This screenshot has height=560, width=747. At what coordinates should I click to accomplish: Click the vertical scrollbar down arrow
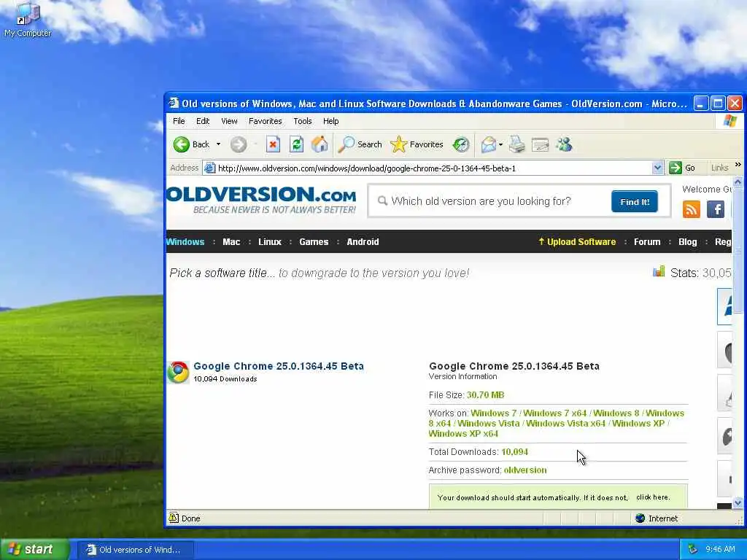738,503
